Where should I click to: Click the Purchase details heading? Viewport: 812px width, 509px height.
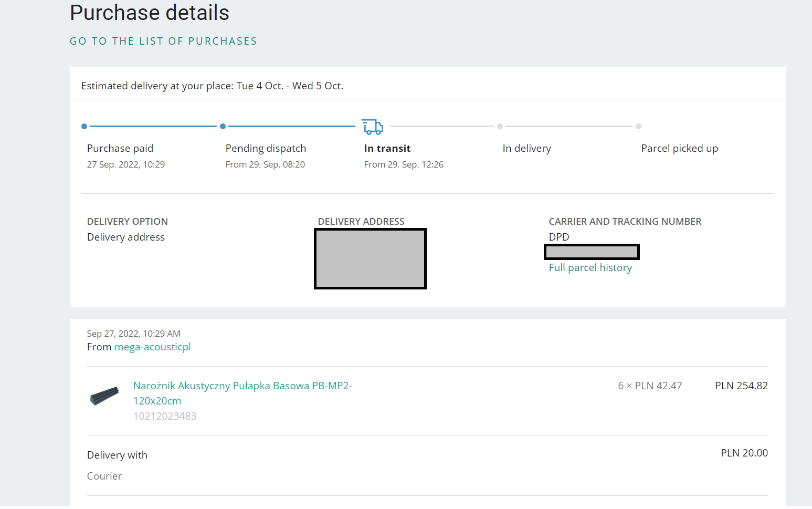[x=150, y=13]
